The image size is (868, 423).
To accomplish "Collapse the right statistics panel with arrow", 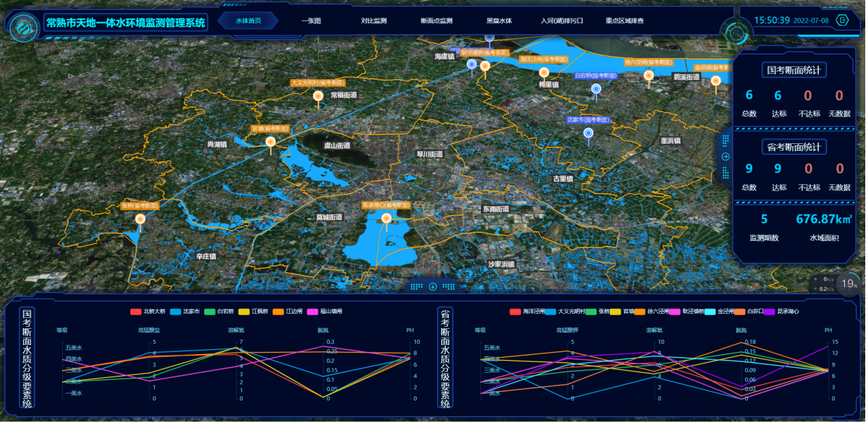I will coord(725,157).
